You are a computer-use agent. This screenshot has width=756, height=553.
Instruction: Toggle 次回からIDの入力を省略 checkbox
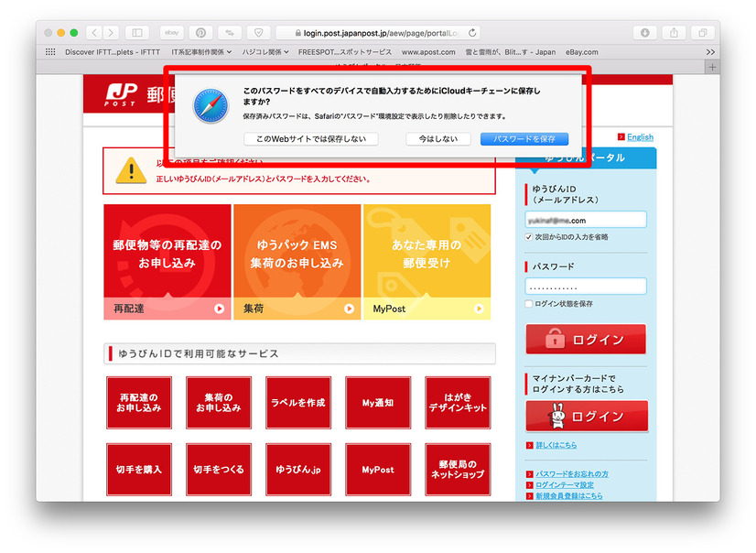[528, 237]
